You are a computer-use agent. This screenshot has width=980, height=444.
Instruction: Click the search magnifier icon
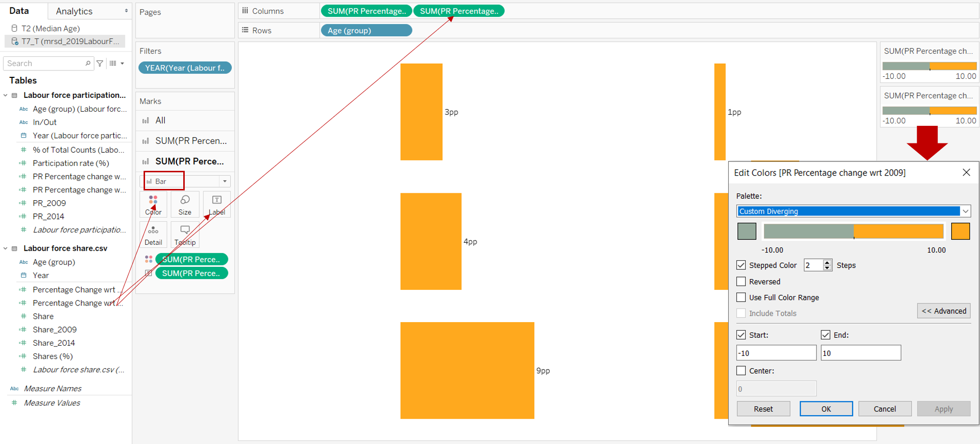pos(88,63)
